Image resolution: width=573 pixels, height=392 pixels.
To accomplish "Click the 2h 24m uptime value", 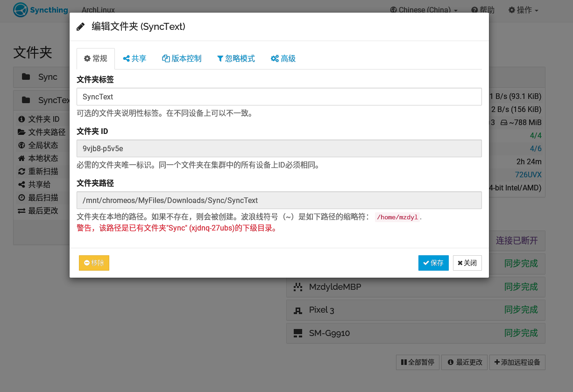I will point(529,161).
